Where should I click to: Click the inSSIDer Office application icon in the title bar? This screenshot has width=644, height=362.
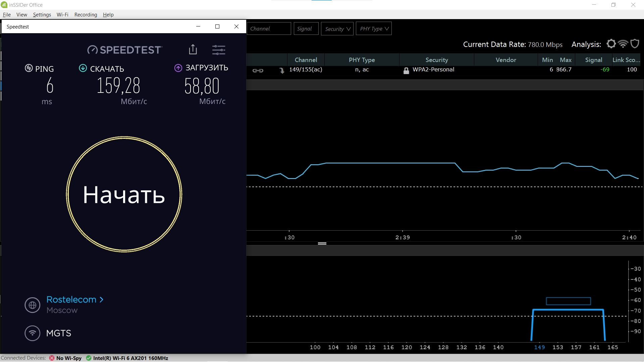(x=4, y=5)
